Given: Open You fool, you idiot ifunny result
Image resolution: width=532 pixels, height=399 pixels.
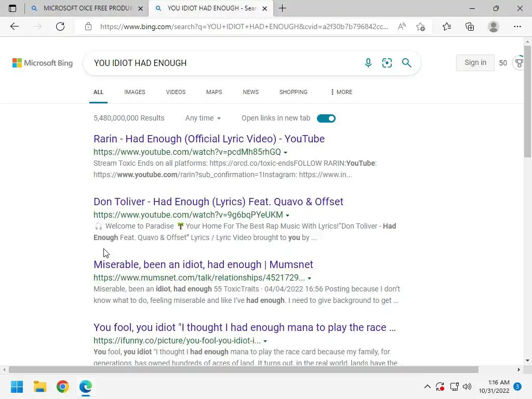Looking at the screenshot, I should (x=245, y=327).
